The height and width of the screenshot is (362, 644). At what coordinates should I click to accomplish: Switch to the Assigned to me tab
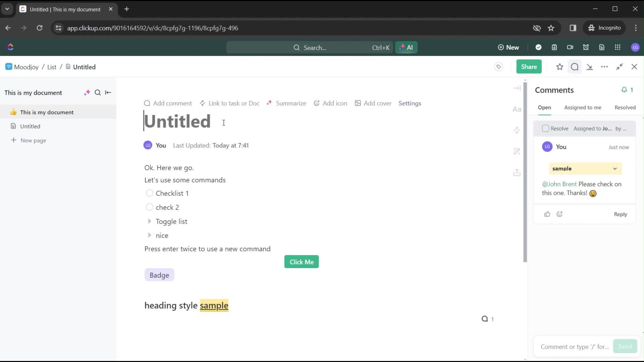point(583,107)
